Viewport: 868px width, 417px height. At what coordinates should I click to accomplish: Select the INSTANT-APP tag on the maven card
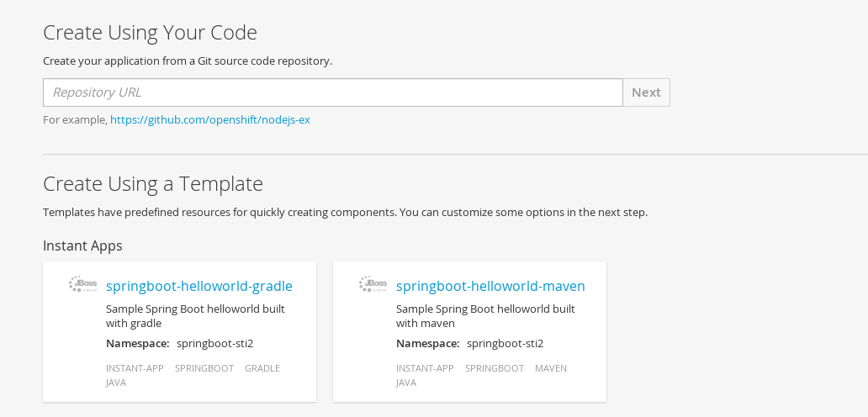point(425,368)
